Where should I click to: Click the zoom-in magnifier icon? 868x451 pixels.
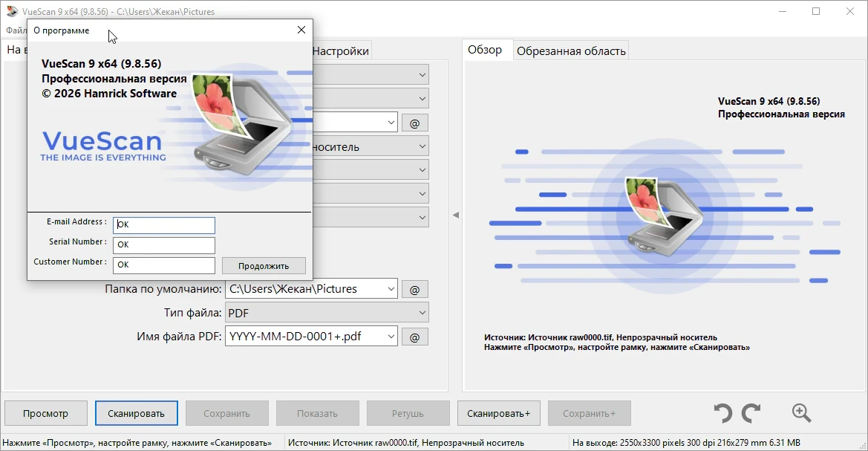point(802,413)
